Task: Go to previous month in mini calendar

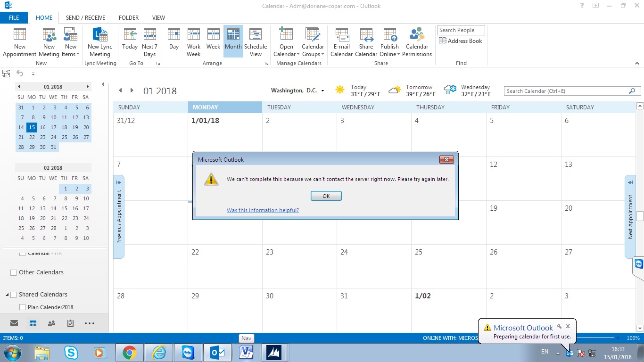Action: pos(19,87)
